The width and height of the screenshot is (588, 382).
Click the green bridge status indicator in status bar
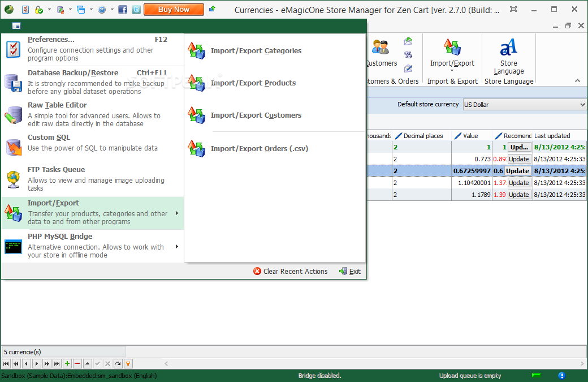(536, 375)
